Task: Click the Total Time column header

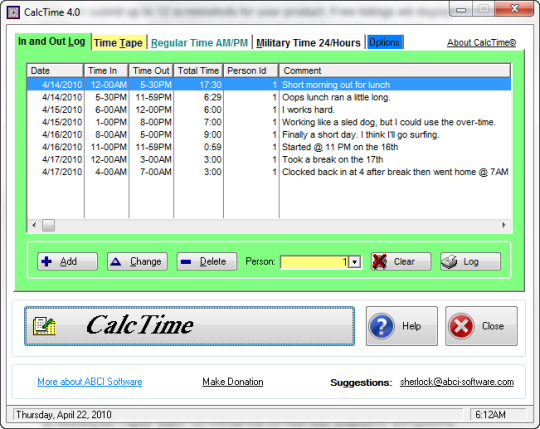Action: 198,71
